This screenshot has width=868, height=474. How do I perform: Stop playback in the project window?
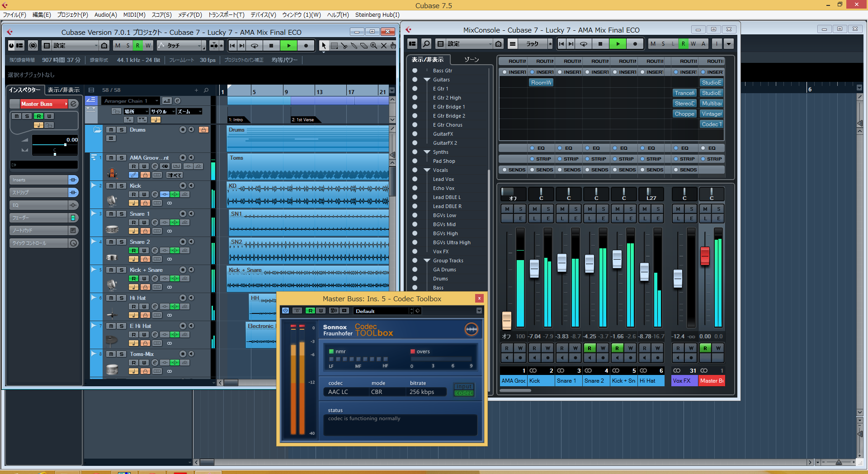tap(271, 46)
